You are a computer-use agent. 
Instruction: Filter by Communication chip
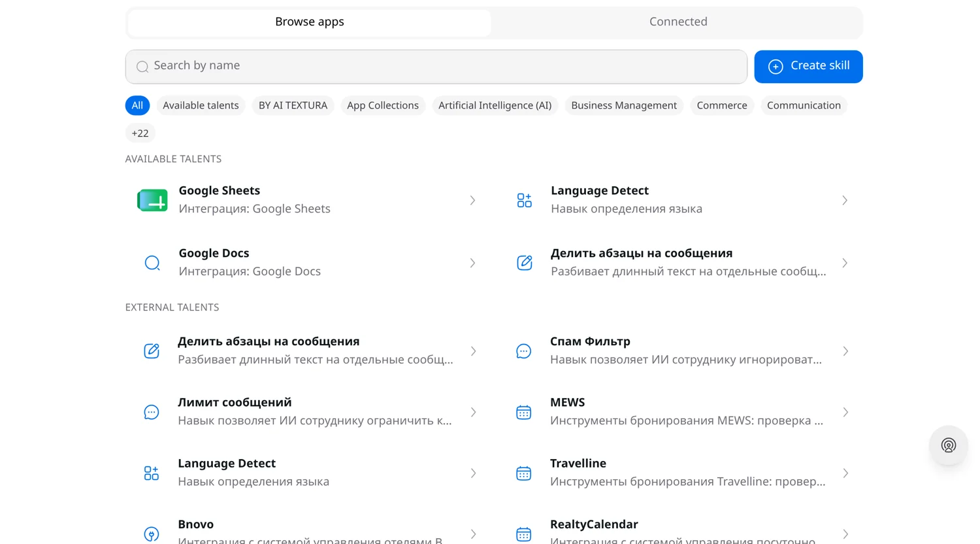(x=804, y=105)
